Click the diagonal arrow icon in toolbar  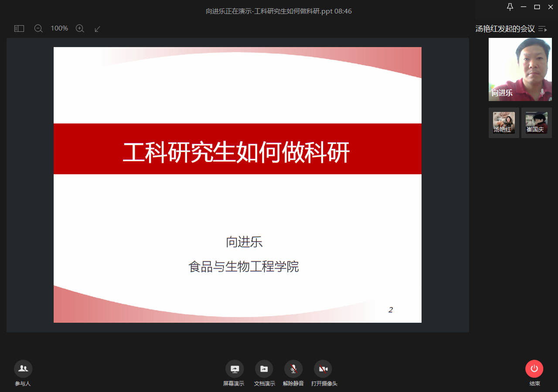coord(98,29)
